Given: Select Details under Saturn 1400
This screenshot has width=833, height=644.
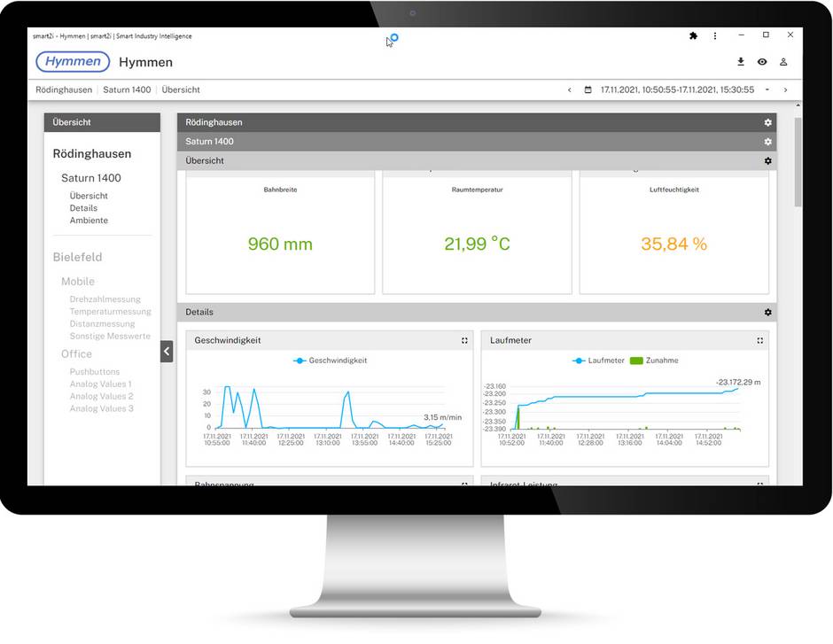Looking at the screenshot, I should (83, 208).
